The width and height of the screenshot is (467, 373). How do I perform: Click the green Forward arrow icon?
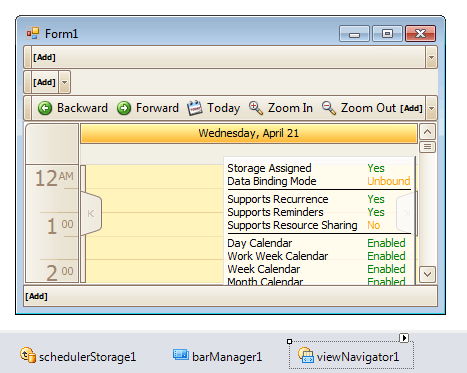[124, 108]
